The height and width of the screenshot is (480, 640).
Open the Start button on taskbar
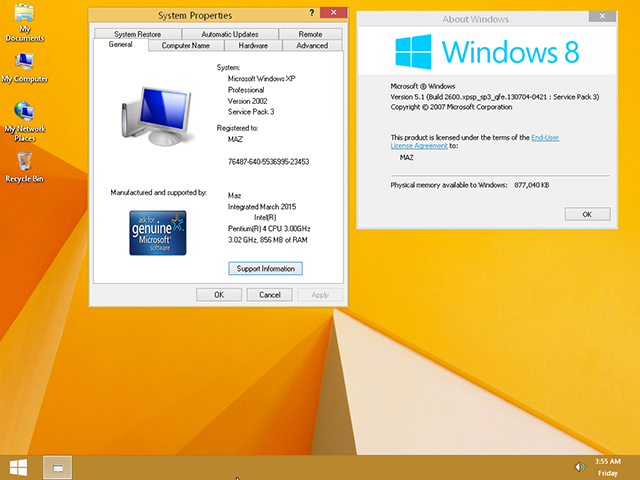click(18, 467)
